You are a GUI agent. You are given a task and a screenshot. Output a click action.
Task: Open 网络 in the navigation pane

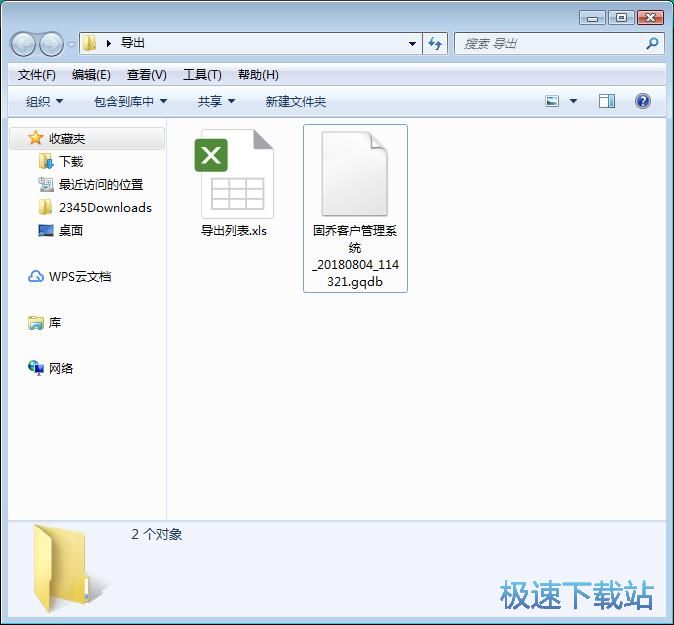click(61, 368)
